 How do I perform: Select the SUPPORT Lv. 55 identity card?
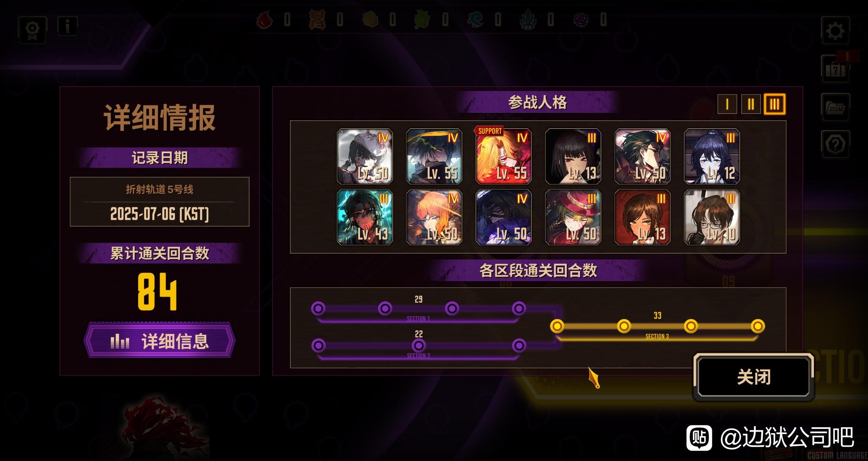(503, 156)
